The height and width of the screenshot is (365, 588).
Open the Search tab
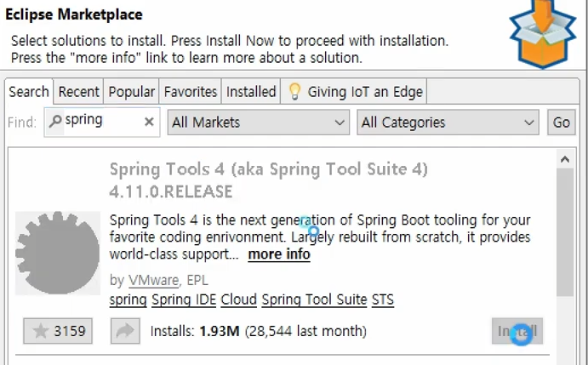(x=29, y=92)
